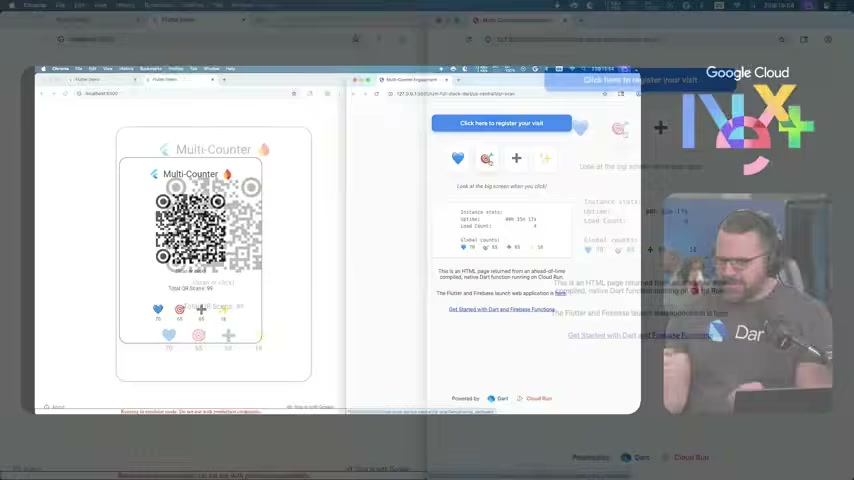Click the 127.0.0.1 address bar in the right browser window
The image size is (854, 480).
(497, 94)
